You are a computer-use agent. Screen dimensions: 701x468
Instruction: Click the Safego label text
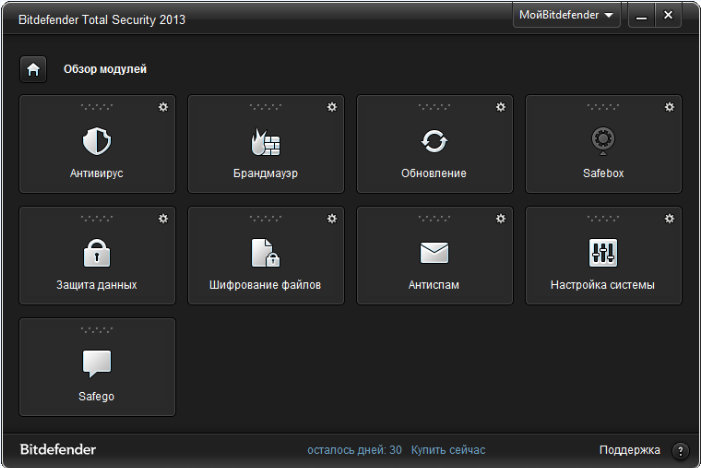(97, 396)
